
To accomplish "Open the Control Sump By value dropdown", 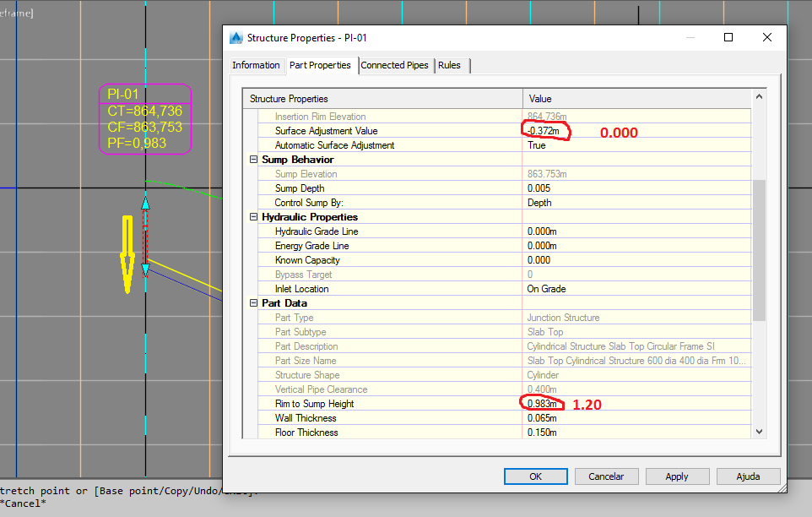I will 591,202.
